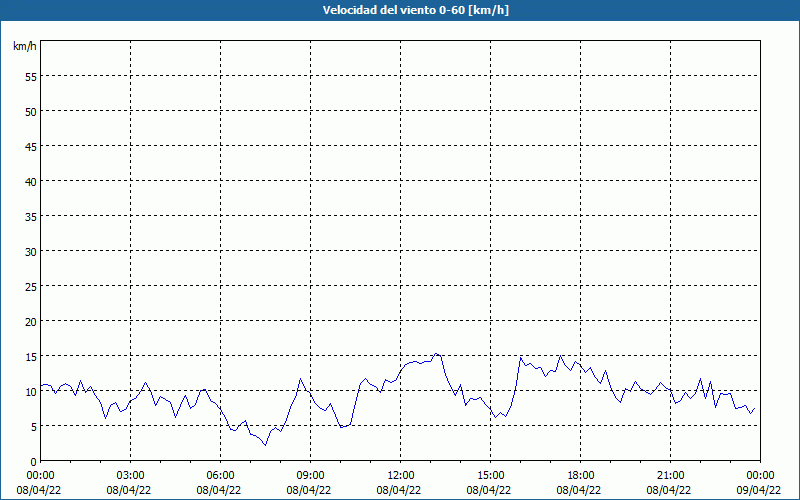
Task: Click the 'km/h' unit label on the y-axis
Action: 24,47
